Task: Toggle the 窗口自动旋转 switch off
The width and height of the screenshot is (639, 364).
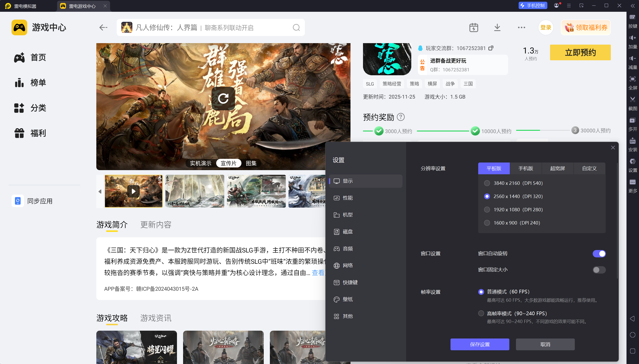Action: click(599, 253)
